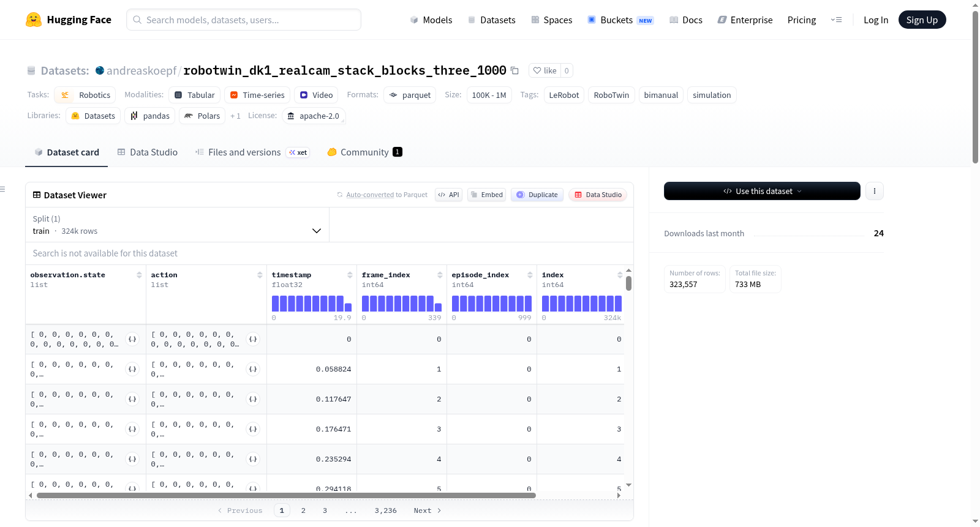Viewport: 980px width, 527px height.
Task: Expand the action cell in the first row
Action: click(253, 339)
